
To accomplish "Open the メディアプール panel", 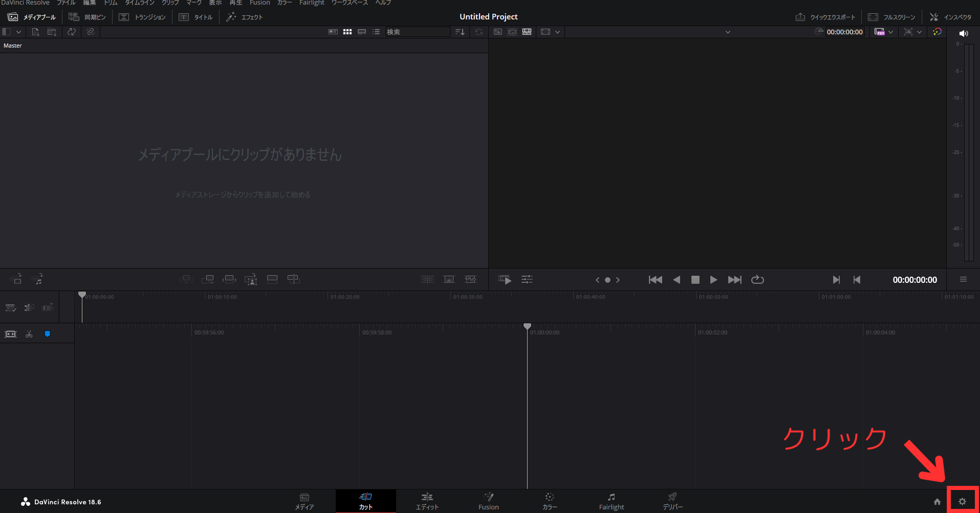I will [31, 17].
